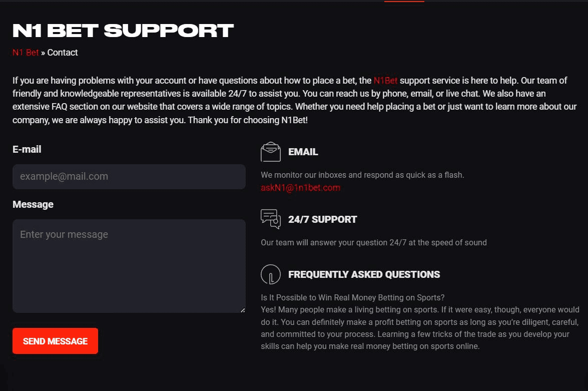Image resolution: width=588 pixels, height=391 pixels.
Task: Click the red N1Bet link in the intro paragraph
Action: point(385,81)
